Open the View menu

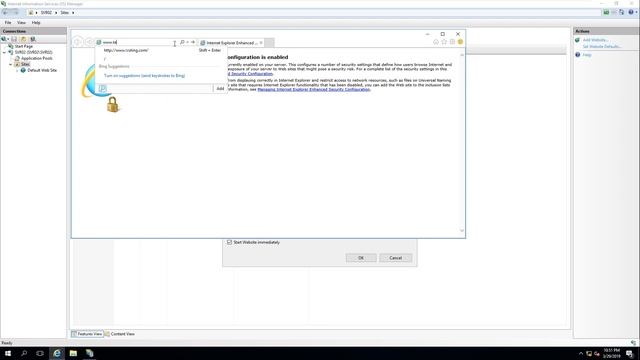click(x=21, y=23)
